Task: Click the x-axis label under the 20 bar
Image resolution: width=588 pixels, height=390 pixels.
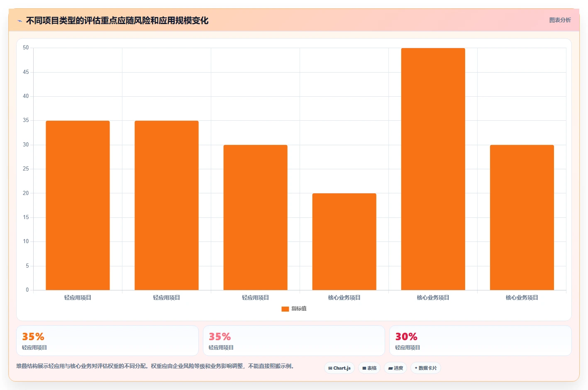Action: (344, 297)
